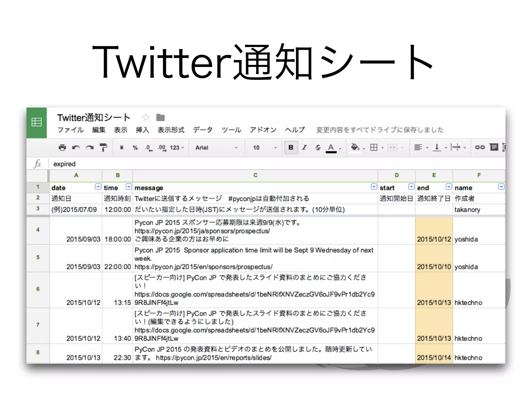Screen dimensions: 532x399
Task: Click the insert comment icon
Action: [x=494, y=147]
